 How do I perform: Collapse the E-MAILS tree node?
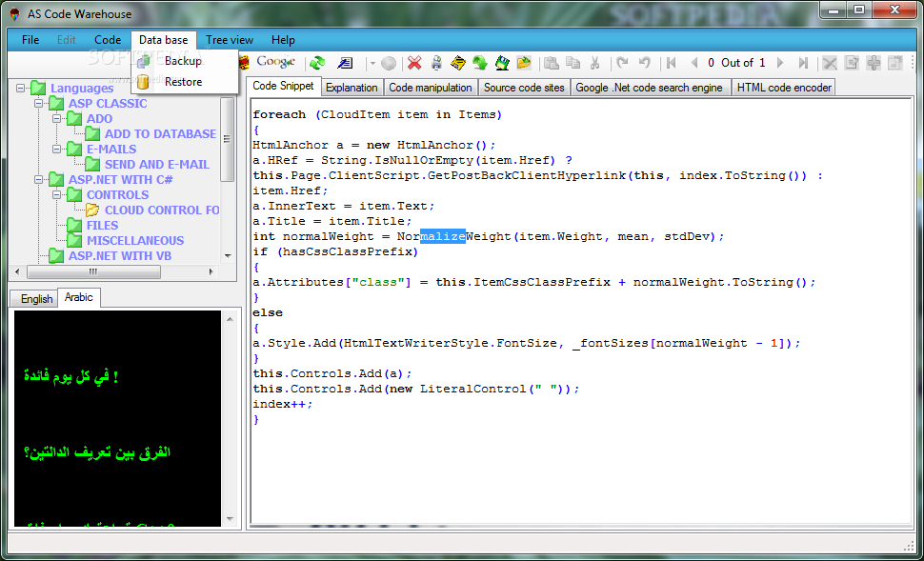57,150
